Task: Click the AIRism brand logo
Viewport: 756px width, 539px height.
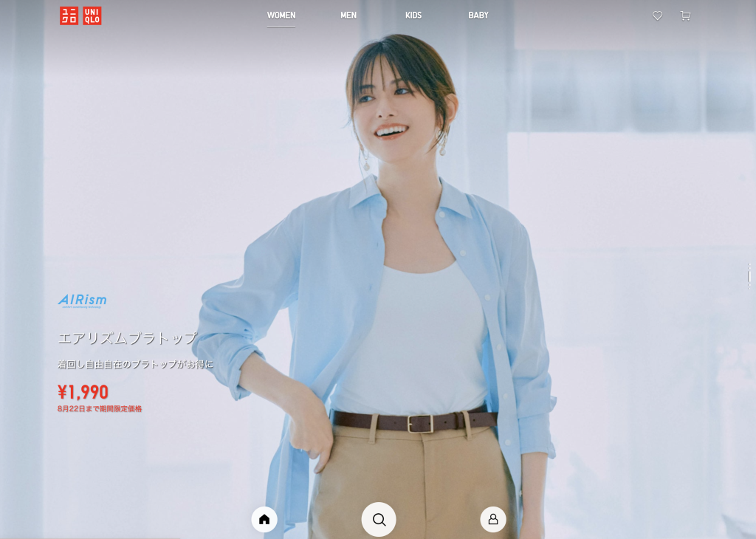Action: point(82,301)
